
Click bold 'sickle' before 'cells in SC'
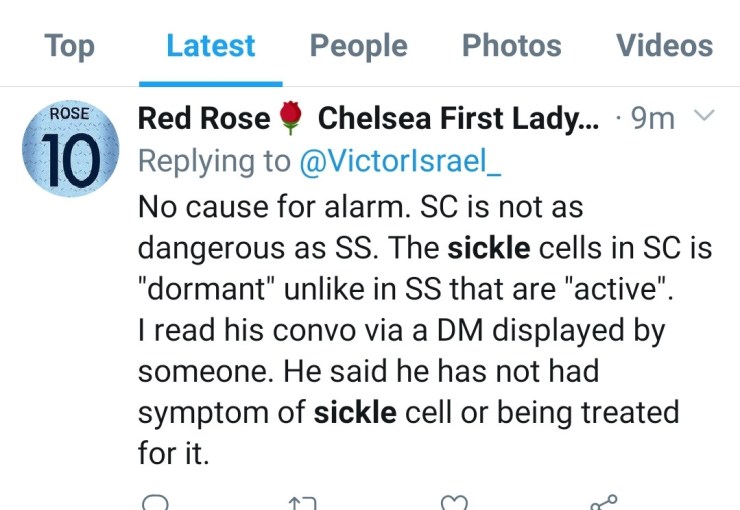pos(491,247)
